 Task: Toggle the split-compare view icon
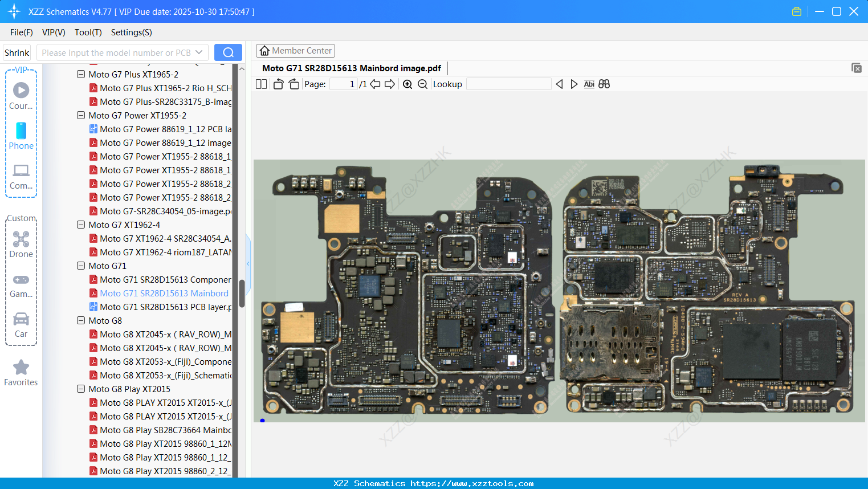[x=604, y=84]
